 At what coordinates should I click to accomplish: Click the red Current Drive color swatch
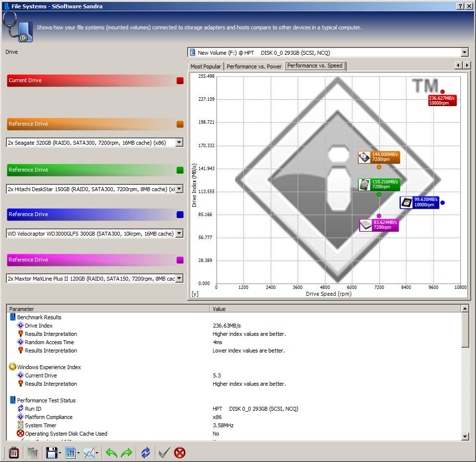click(180, 81)
